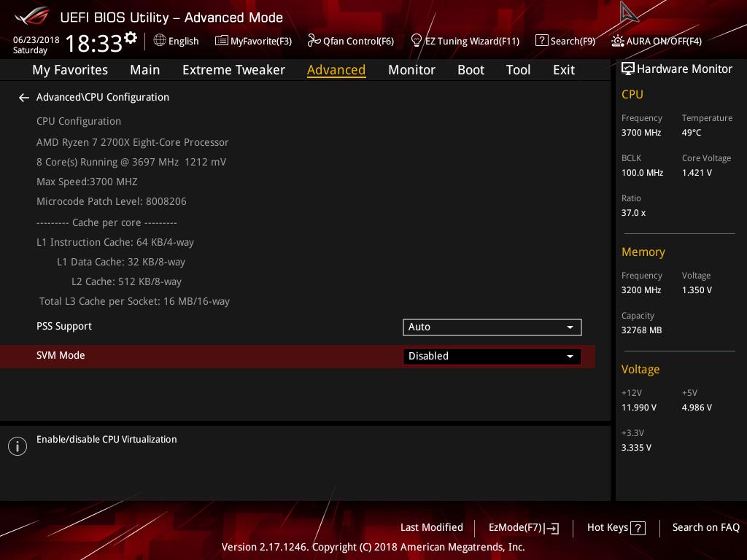Select the Advanced tab
The height and width of the screenshot is (560, 747).
[x=336, y=70]
